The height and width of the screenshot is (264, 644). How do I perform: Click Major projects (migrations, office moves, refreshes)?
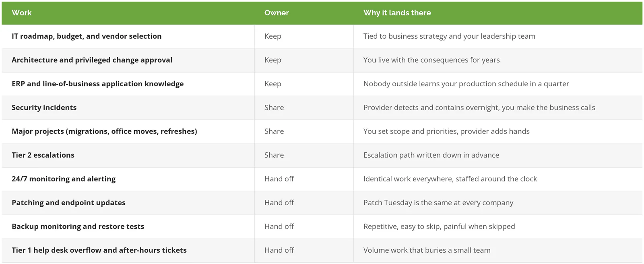[104, 131]
